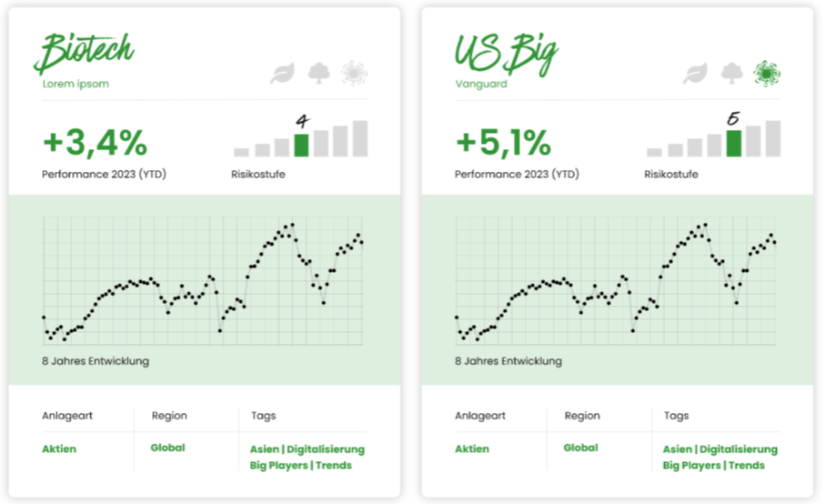
Task: Click the tree icon on the Biotech card
Action: coord(318,73)
